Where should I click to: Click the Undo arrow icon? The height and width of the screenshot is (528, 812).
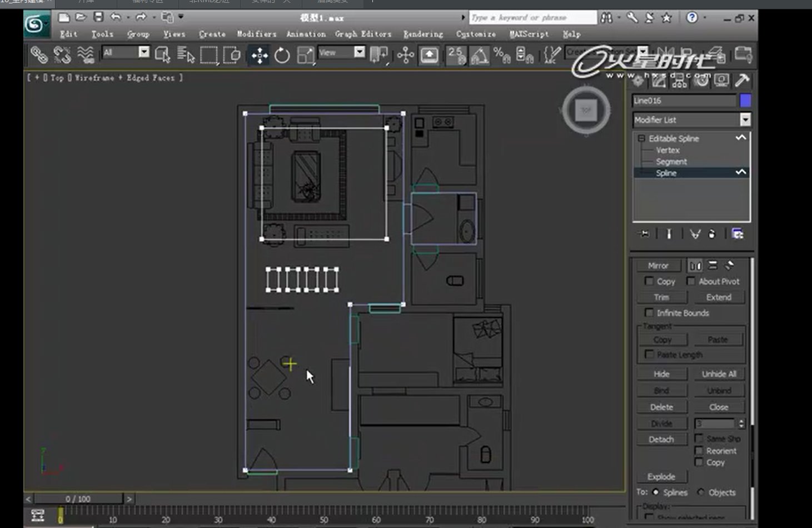click(116, 17)
